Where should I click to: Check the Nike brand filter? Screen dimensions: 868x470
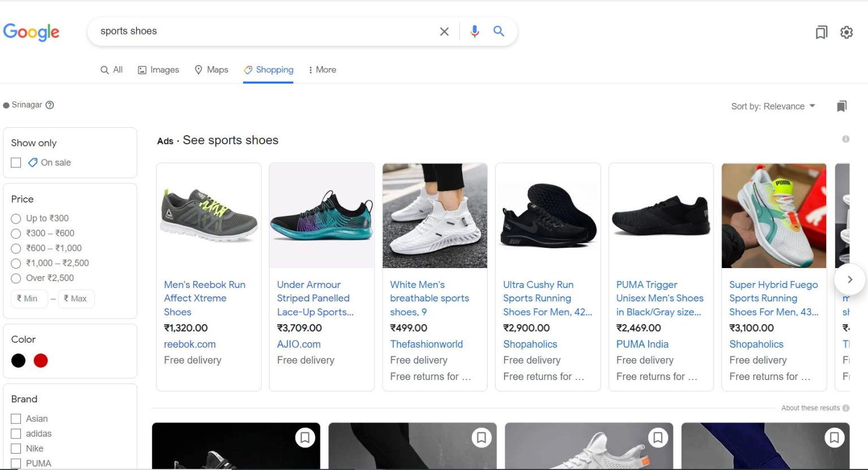pyautogui.click(x=16, y=449)
